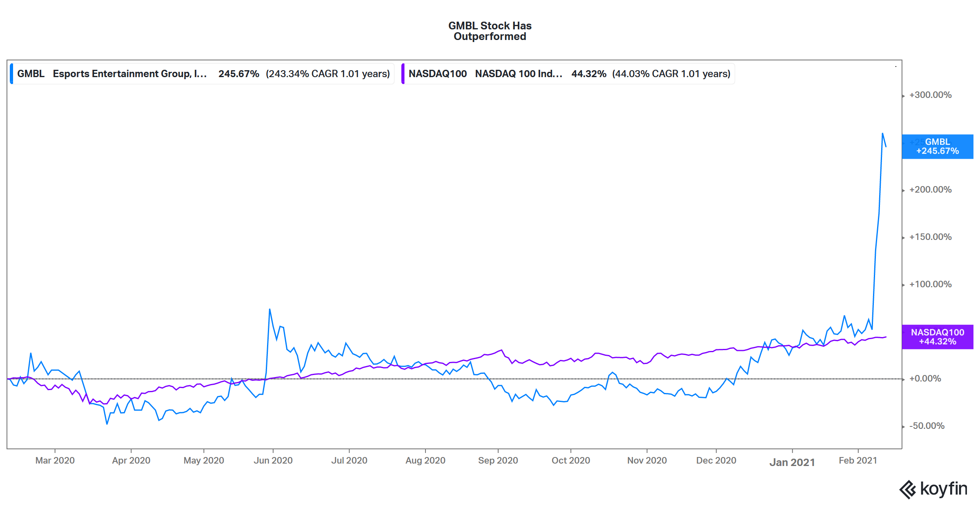Click the Feb 2021 x-axis label
The image size is (980, 506).
(858, 461)
